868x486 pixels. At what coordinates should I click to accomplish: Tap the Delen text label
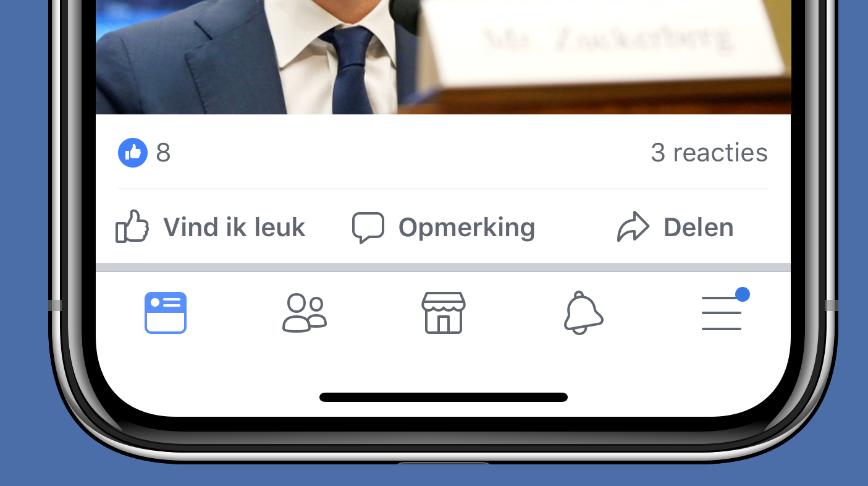(699, 228)
